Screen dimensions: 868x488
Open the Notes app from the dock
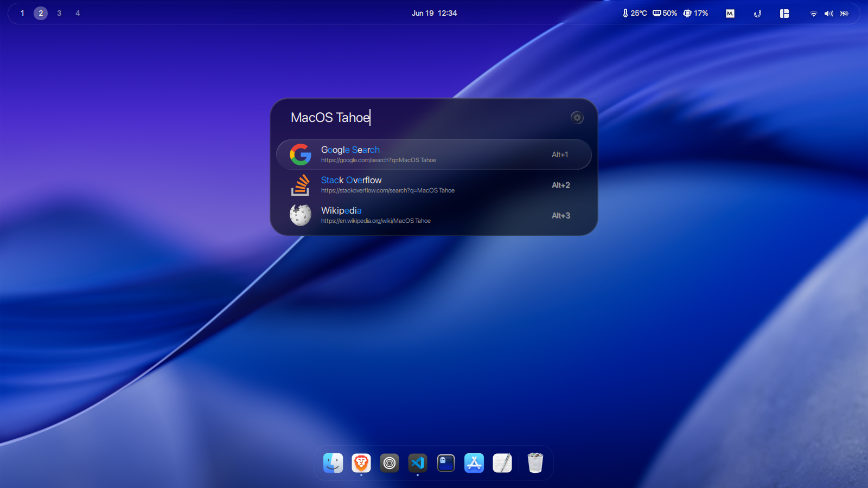pyautogui.click(x=502, y=463)
